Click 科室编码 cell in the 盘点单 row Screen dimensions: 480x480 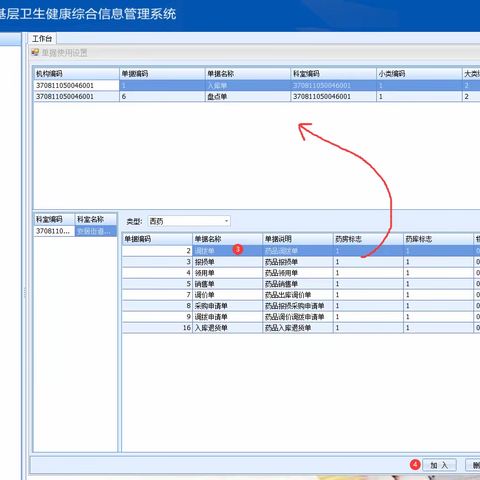(333, 96)
